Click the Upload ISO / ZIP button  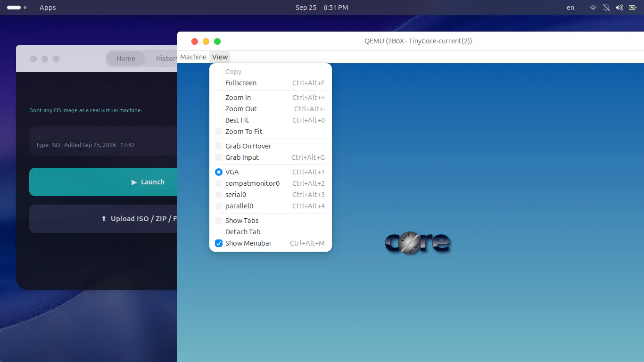103,219
